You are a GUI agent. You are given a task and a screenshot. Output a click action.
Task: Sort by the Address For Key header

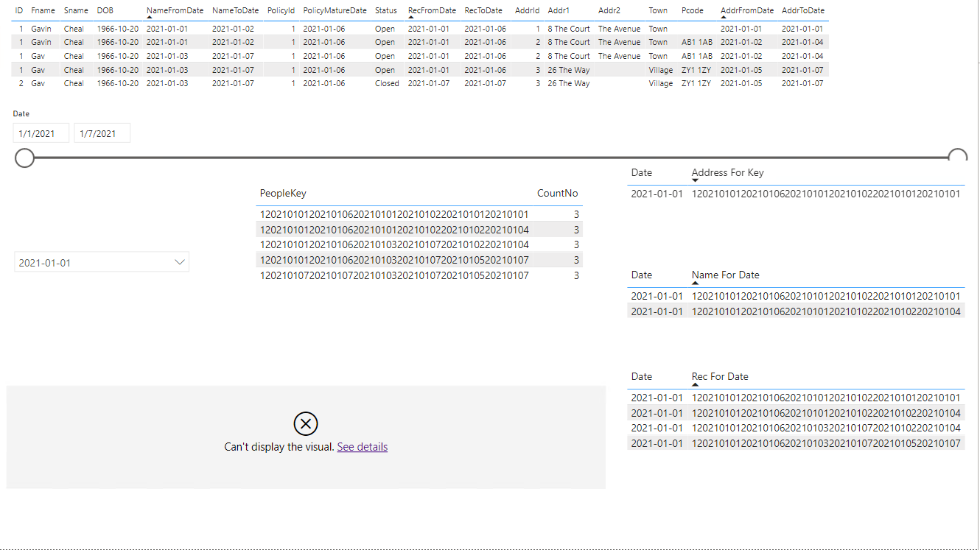tap(727, 172)
